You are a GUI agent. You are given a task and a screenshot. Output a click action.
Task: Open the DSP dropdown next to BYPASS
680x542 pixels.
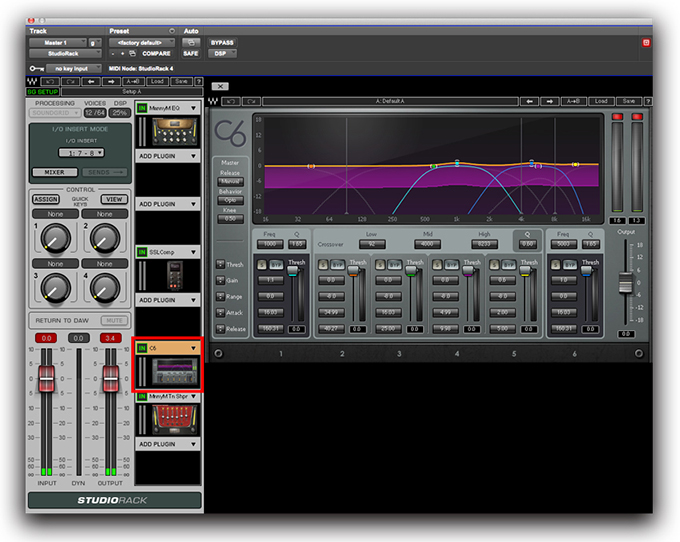point(222,53)
